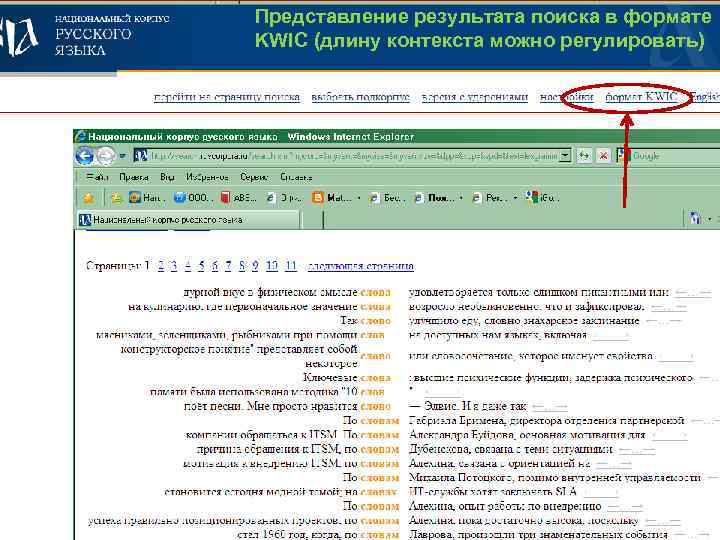Click the Favorites star icon
The height and width of the screenshot is (540, 720).
88,198
